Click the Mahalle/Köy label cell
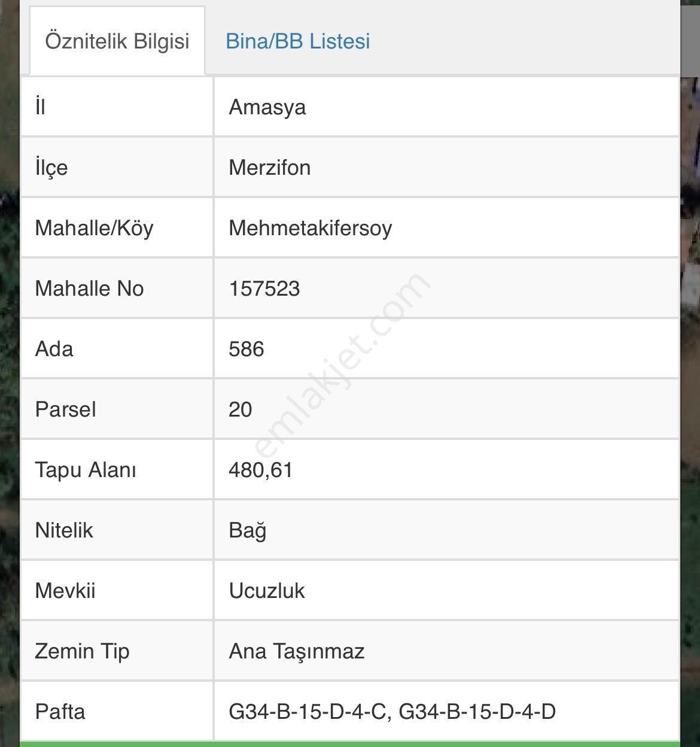 [x=117, y=228]
